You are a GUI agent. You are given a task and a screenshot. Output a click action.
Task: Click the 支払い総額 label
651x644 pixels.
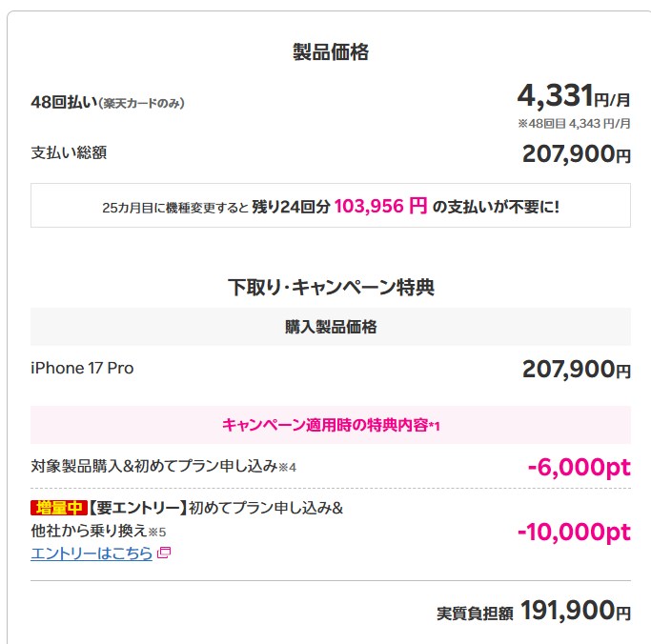[x=62, y=152]
